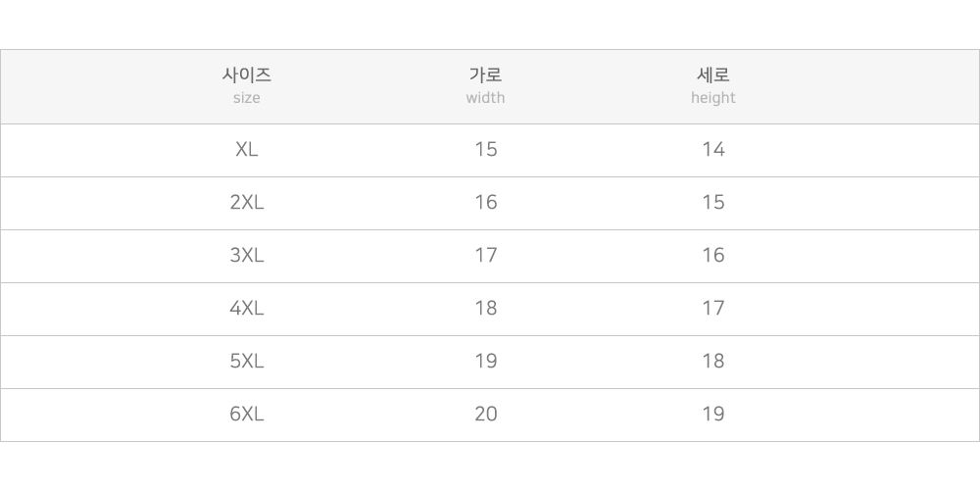Click width value 18 in 4XL row

[485, 309]
